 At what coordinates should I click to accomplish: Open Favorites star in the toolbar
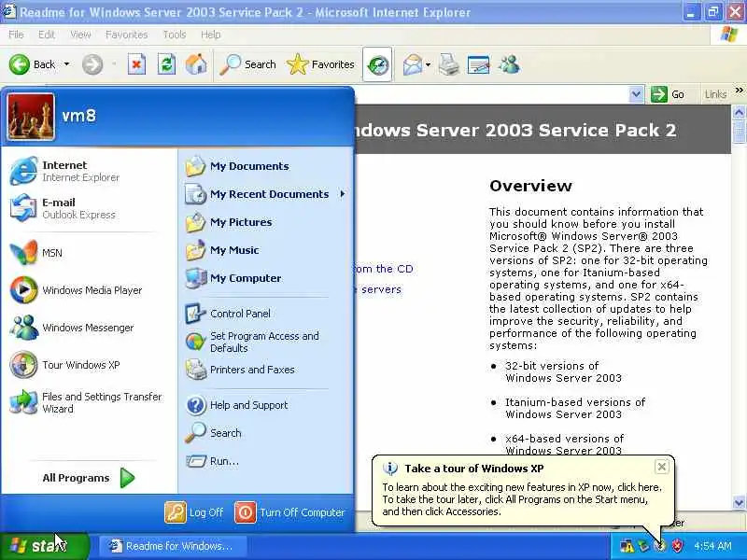pos(320,64)
